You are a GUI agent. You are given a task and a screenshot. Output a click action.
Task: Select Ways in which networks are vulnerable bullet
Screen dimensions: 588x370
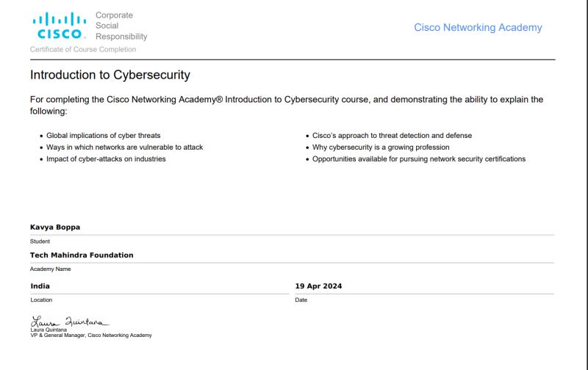coord(124,147)
